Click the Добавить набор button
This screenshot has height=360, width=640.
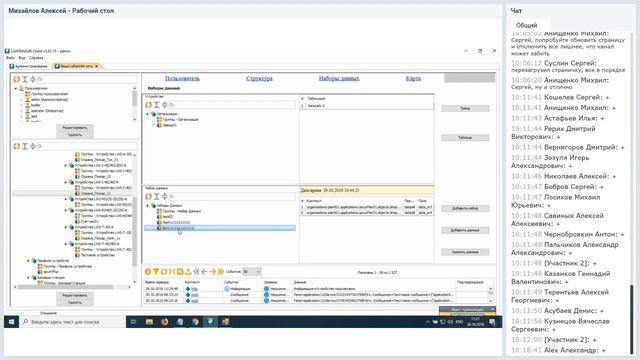[x=465, y=209]
